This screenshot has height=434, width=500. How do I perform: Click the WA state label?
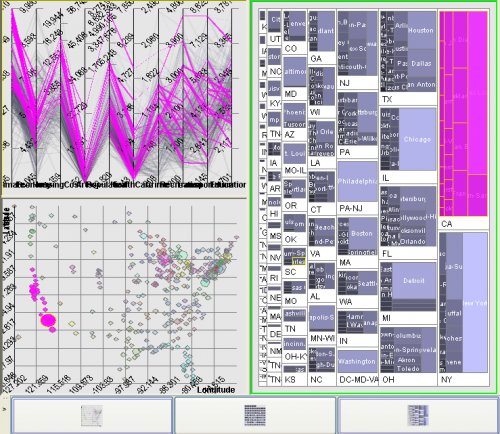tap(345, 302)
